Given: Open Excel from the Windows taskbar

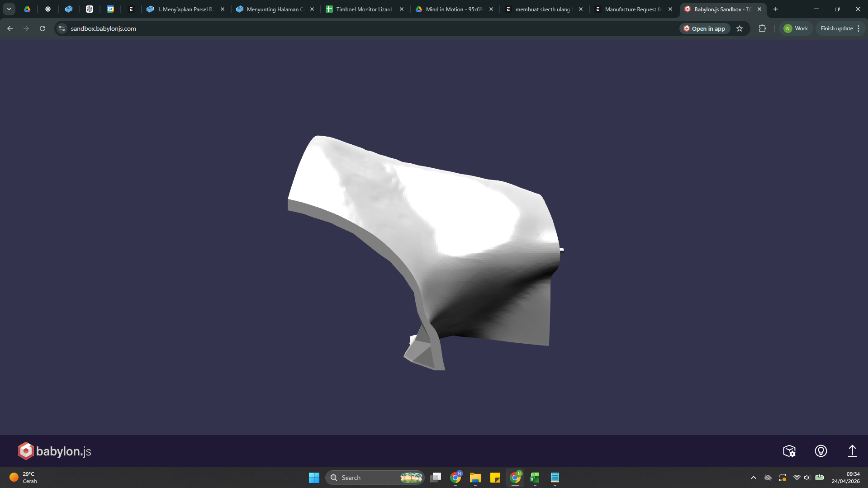Looking at the screenshot, I should 535,478.
